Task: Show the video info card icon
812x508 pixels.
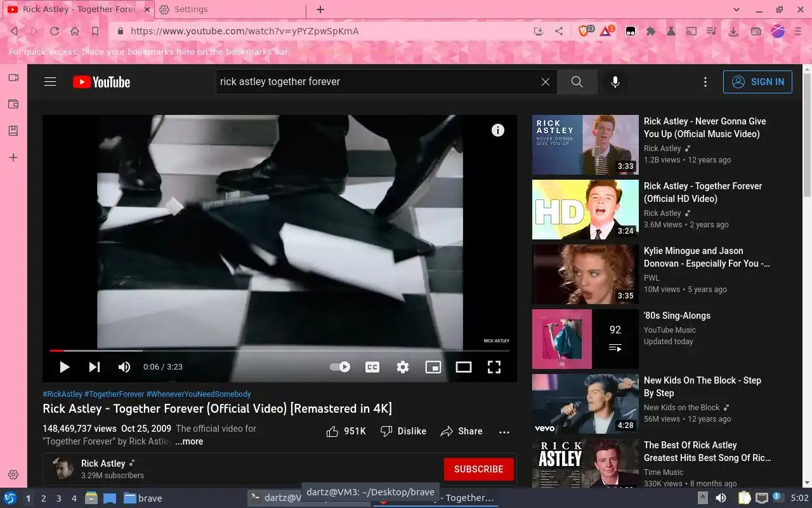Action: pos(498,130)
